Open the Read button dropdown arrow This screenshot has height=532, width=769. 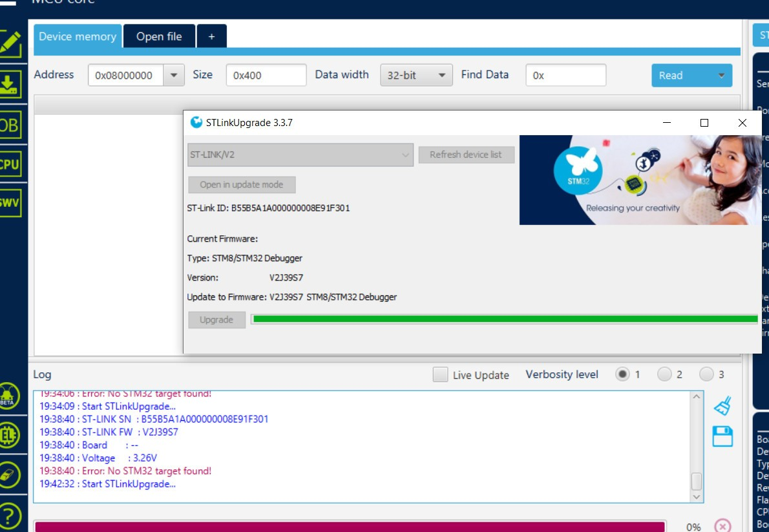pos(722,75)
